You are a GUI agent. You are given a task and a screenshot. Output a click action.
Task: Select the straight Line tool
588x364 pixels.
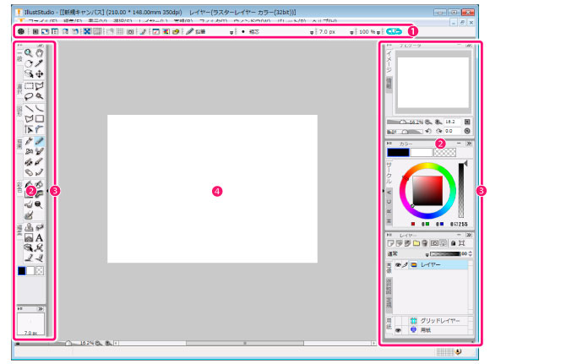click(x=29, y=109)
